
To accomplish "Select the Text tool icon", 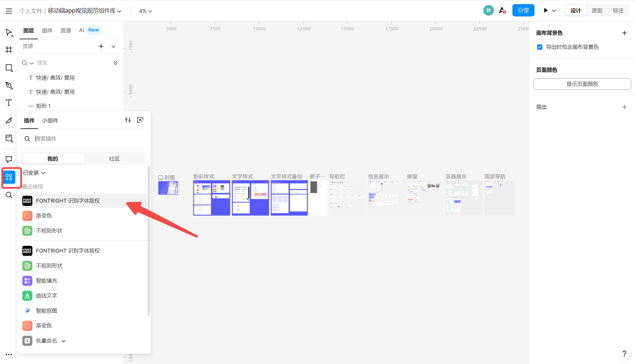I will [x=9, y=103].
